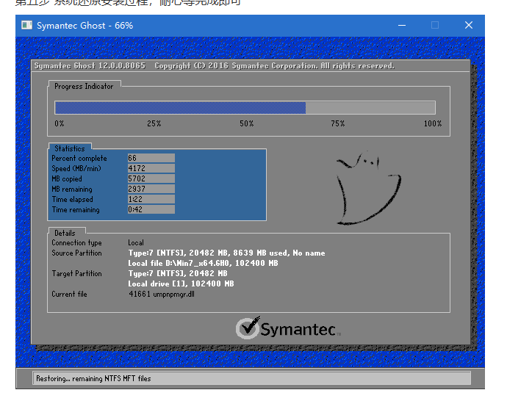Click the Symantec Ghost title bar icon
Image resolution: width=532 pixels, height=401 pixels.
coord(26,26)
